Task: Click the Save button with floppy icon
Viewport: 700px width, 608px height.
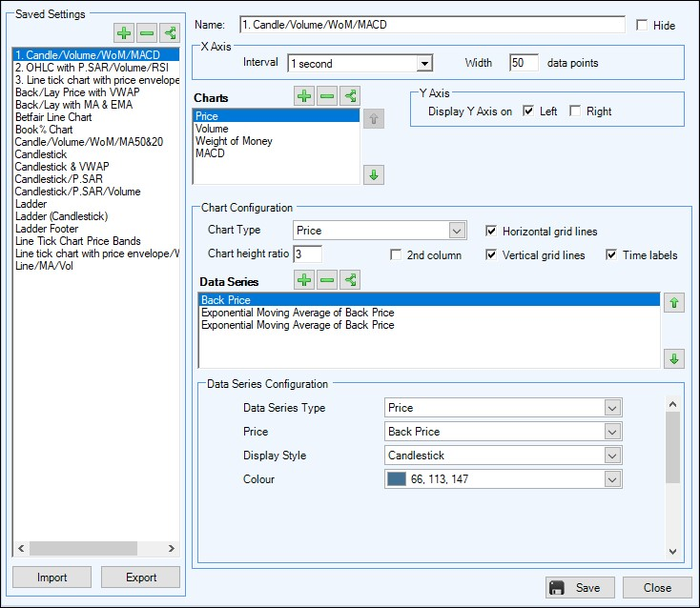Action: click(580, 587)
